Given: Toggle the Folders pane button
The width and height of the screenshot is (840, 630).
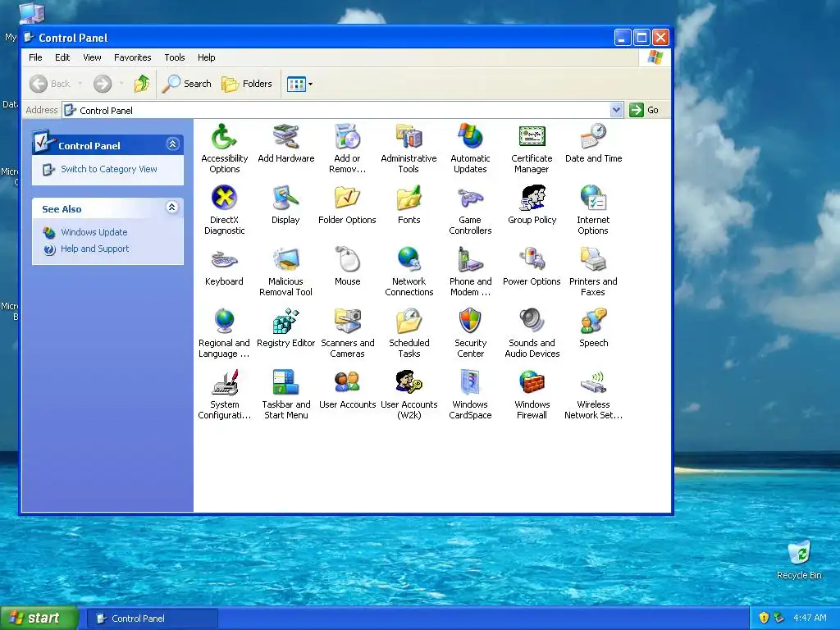Looking at the screenshot, I should click(x=247, y=84).
